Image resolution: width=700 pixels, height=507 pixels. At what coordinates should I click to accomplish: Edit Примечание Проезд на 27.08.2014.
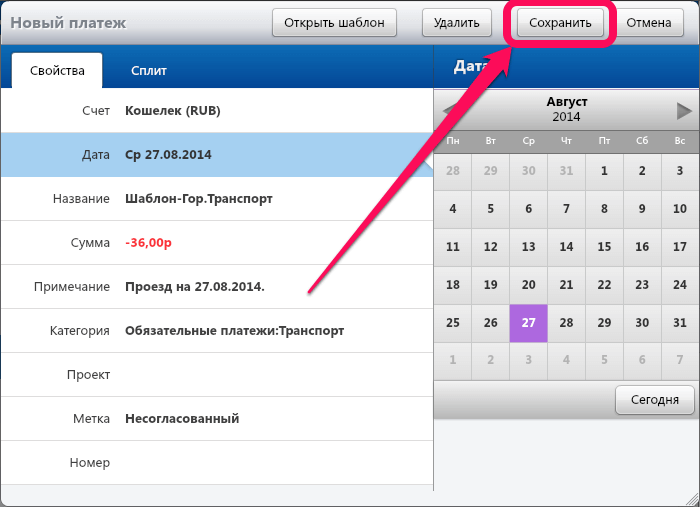[217, 287]
